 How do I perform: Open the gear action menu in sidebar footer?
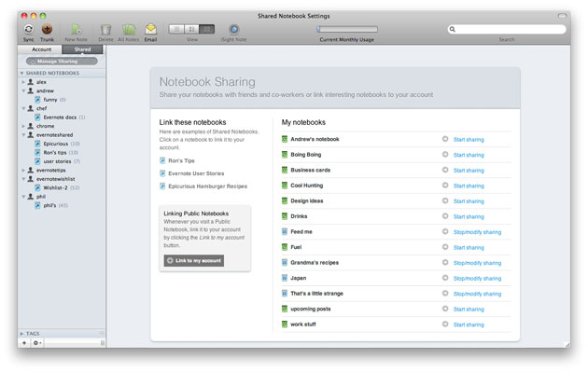point(37,343)
